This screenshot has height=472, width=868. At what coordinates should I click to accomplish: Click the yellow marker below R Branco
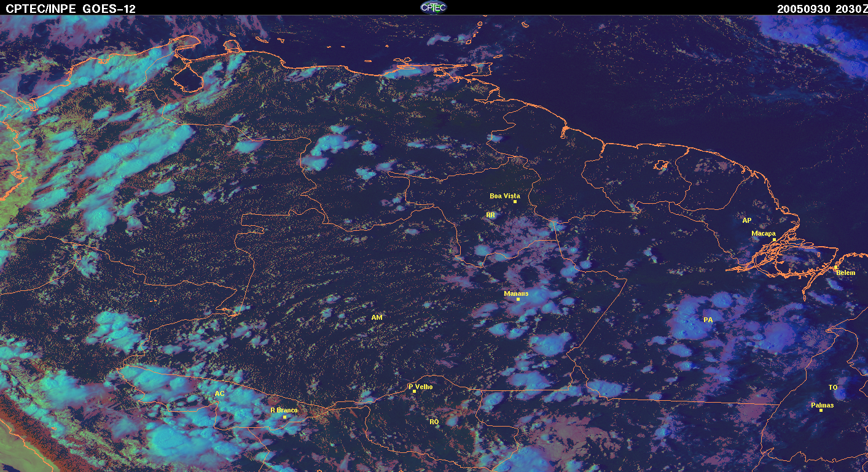click(284, 417)
